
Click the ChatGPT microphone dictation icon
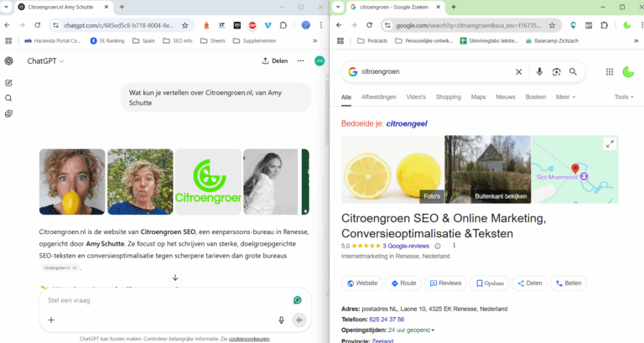coord(281,320)
